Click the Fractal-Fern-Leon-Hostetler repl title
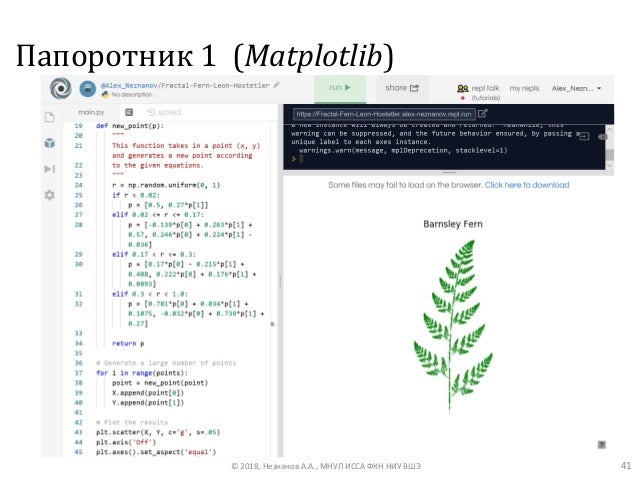Screen dimensions: 638x479 pos(215,85)
